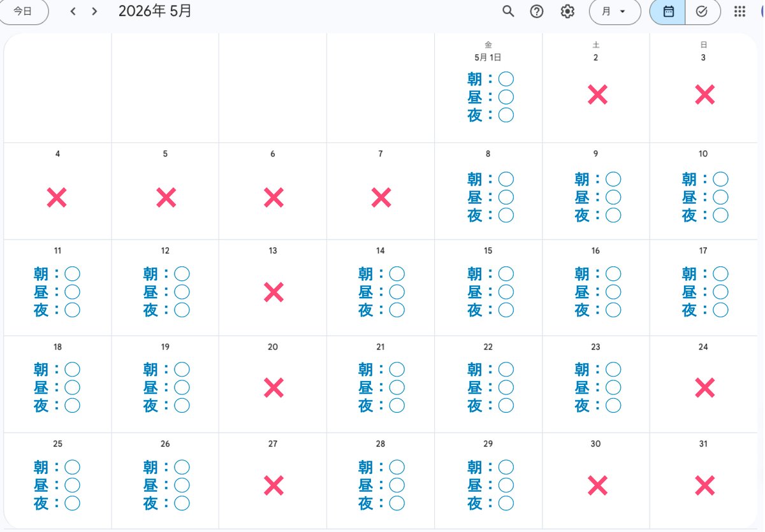Click the 夜 entry on day 14
765x532 pixels.
381,310
